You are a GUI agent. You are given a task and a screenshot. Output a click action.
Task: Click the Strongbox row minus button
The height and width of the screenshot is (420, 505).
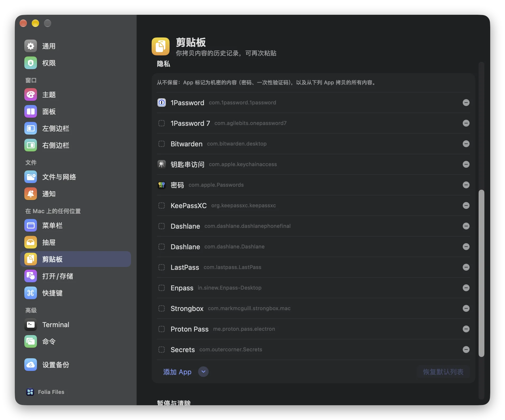pos(466,308)
